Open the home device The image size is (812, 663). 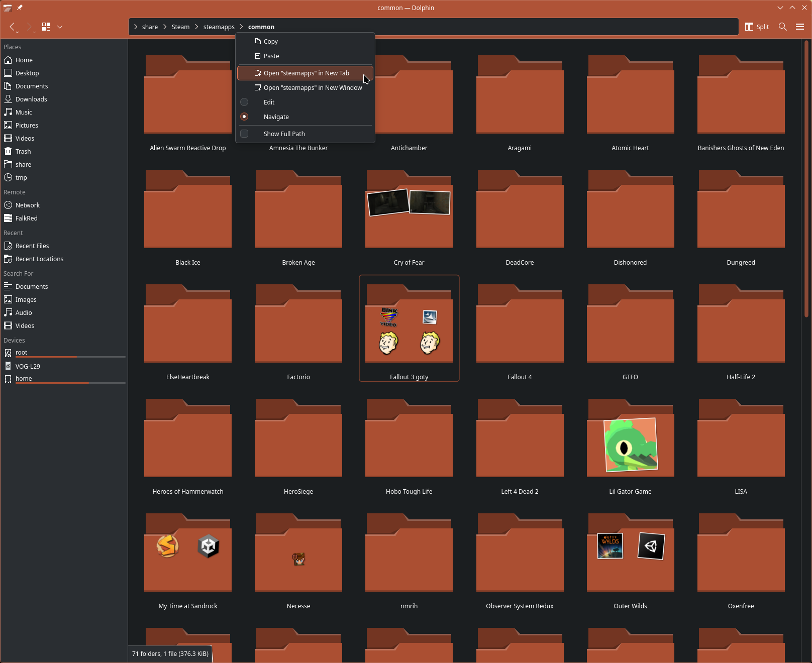[64, 379]
